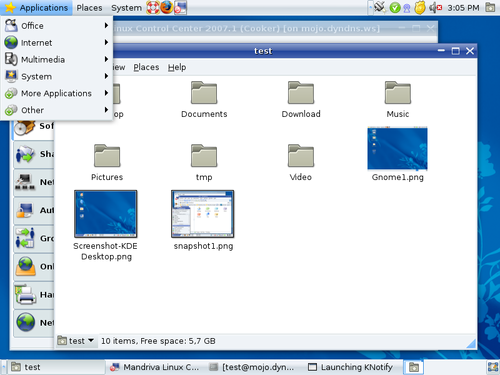This screenshot has width=500, height=375.
Task: Select the Group arrows icon in Control Center
Action: click(25, 238)
